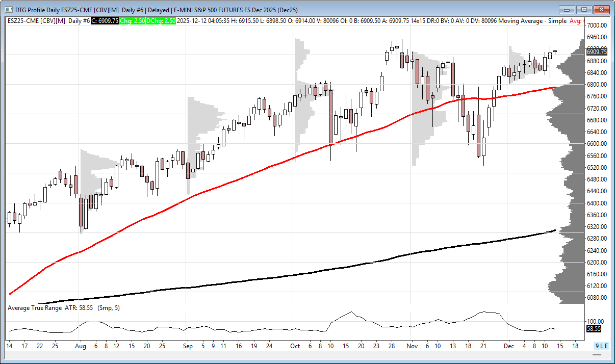Close the ESZ25-CME chart window
615x364 pixels.
(x=602, y=10)
